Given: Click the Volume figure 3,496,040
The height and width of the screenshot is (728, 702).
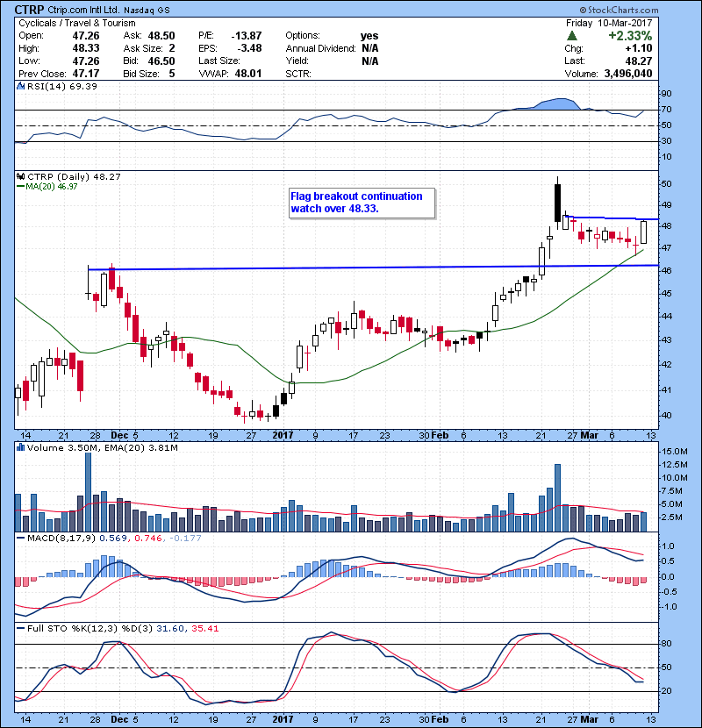Looking at the screenshot, I should pyautogui.click(x=628, y=74).
